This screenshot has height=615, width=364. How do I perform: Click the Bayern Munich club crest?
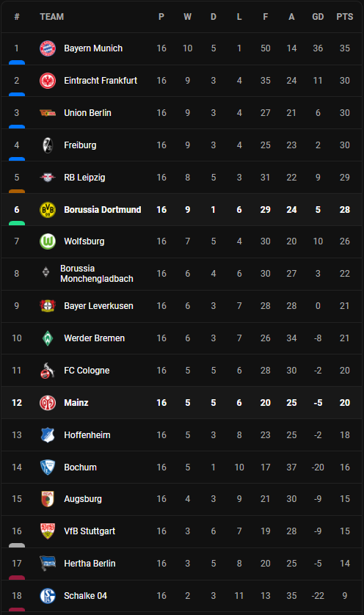[48, 48]
